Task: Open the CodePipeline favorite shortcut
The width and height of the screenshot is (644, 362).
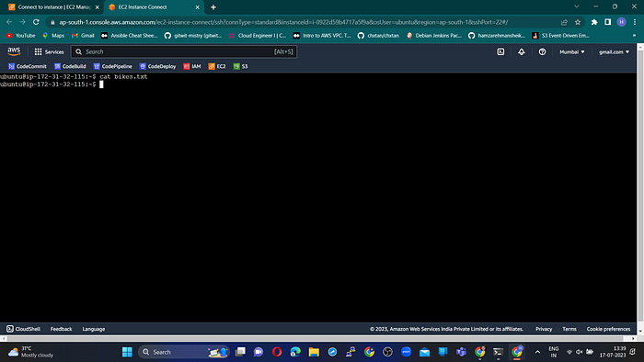Action: [113, 66]
